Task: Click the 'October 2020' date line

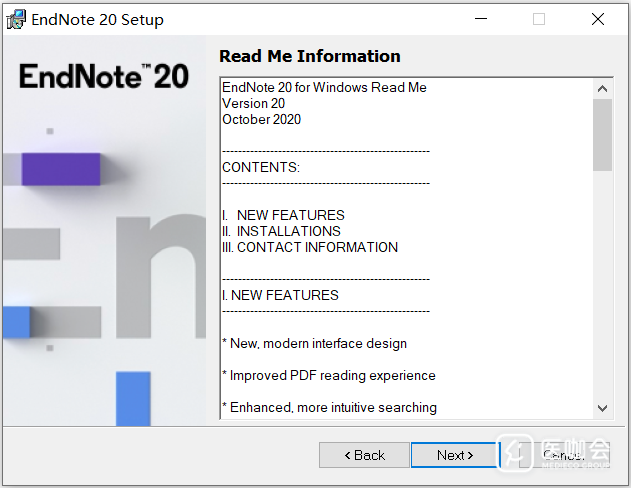Action: (x=261, y=119)
